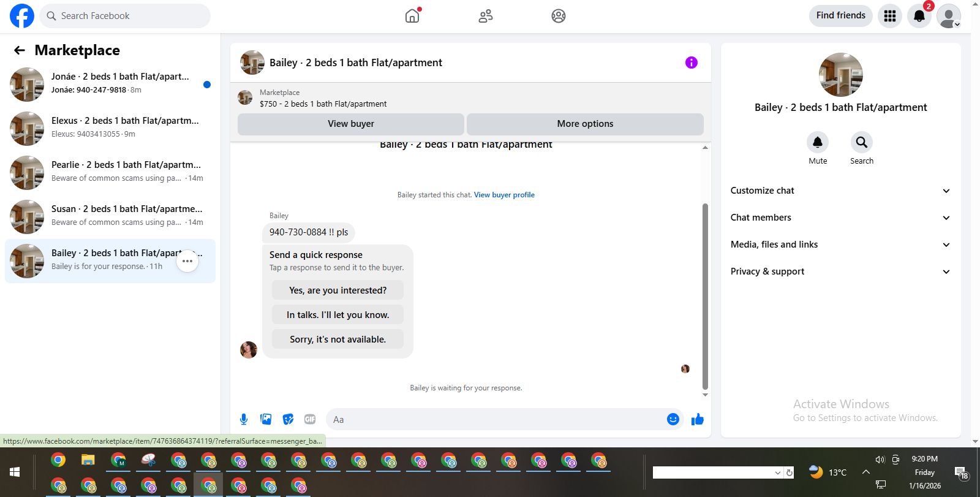Open the Groups icon in top navigation
The height and width of the screenshot is (497, 980).
coord(559,16)
